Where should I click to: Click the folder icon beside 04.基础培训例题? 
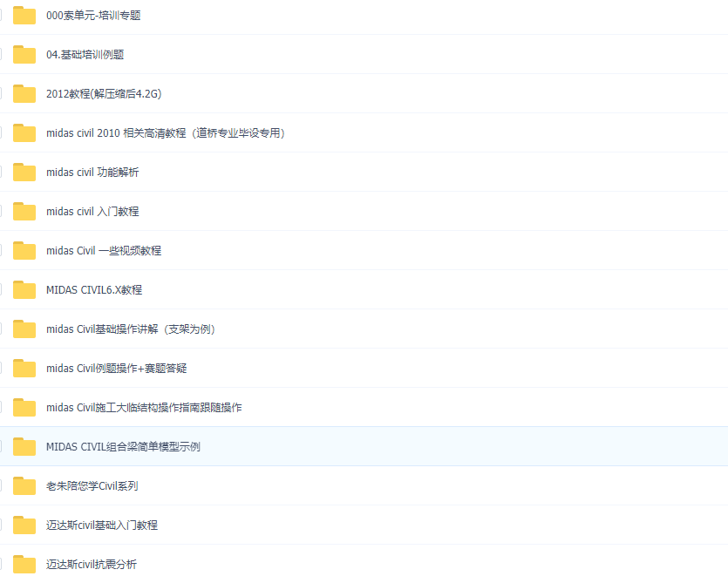click(24, 54)
